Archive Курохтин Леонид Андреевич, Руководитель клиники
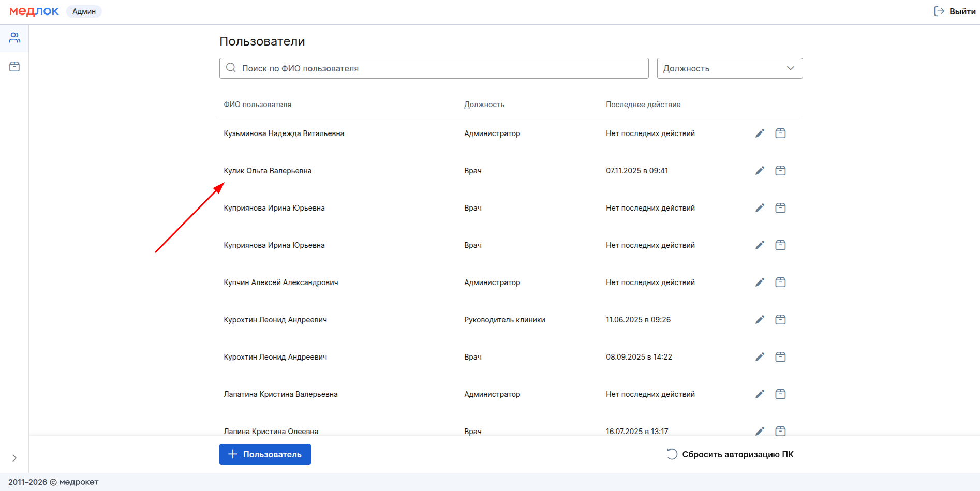 [780, 320]
